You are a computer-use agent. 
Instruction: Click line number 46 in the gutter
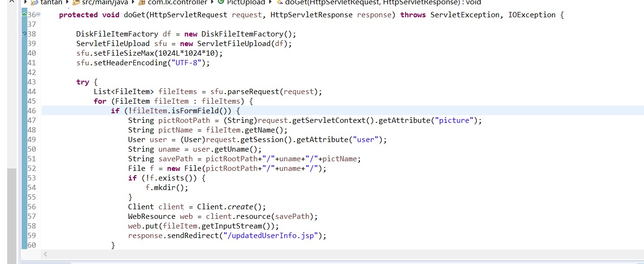[32, 111]
